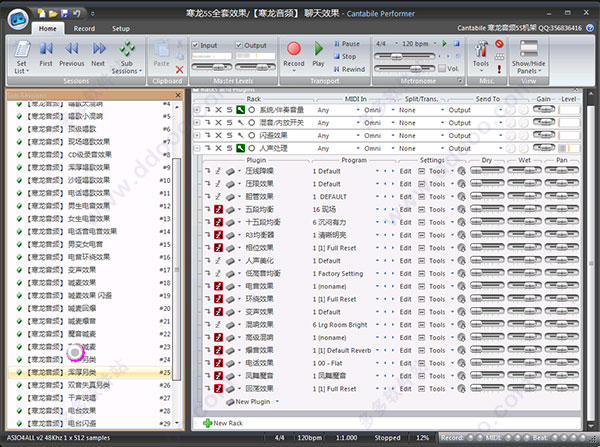Toggle the Output checkbox
This screenshot has height=447, width=600.
pyautogui.click(x=239, y=45)
